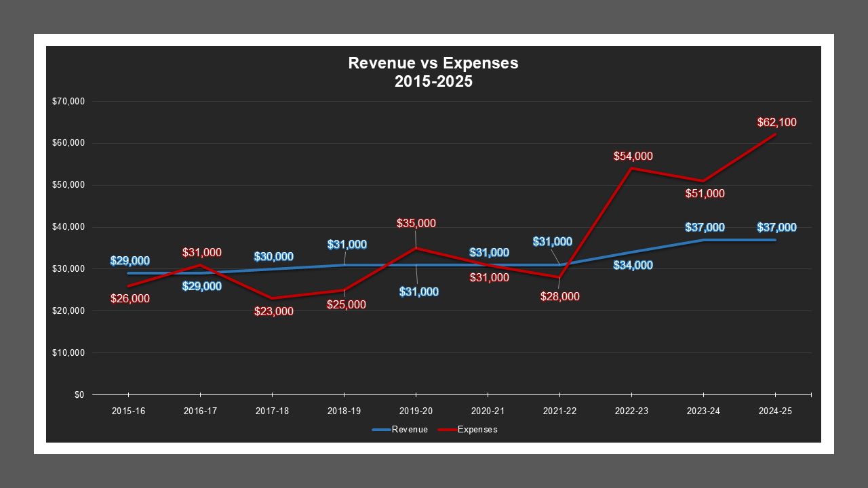This screenshot has width=868, height=488.
Task: Click the chart title Revenue vs Expenses
Action: coord(433,63)
